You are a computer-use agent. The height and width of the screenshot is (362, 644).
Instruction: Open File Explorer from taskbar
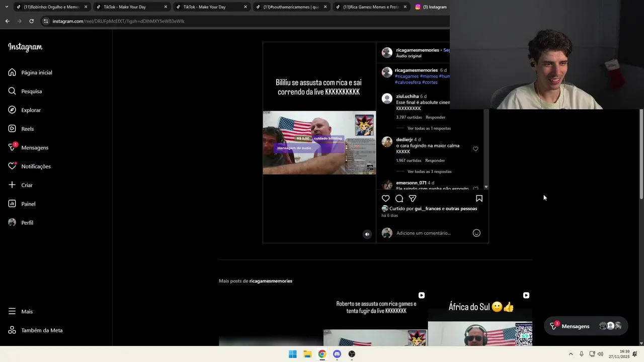307,354
